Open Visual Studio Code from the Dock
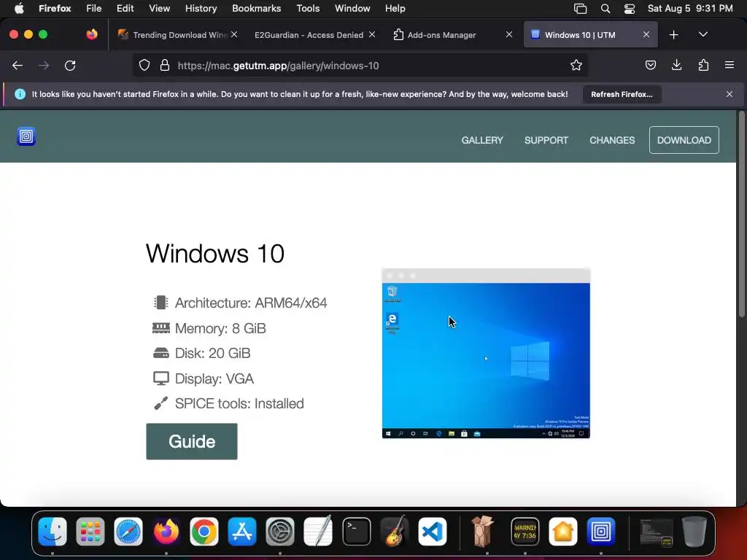Screen dimensions: 747x560 pyautogui.click(x=432, y=532)
